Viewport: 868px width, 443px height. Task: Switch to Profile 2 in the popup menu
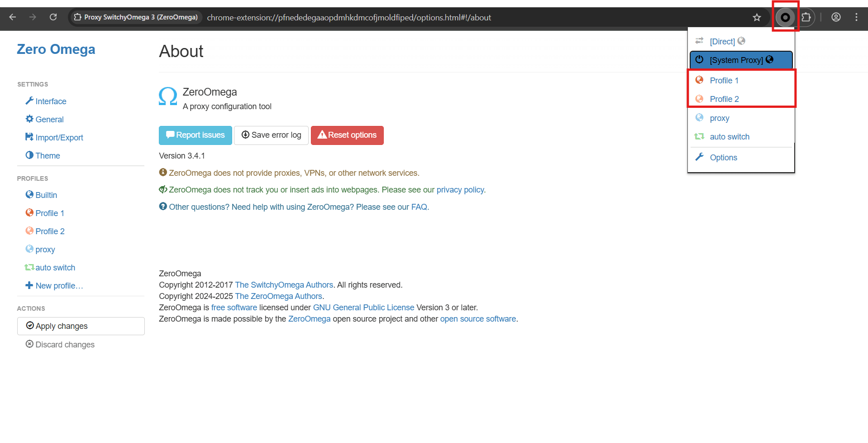tap(741, 99)
